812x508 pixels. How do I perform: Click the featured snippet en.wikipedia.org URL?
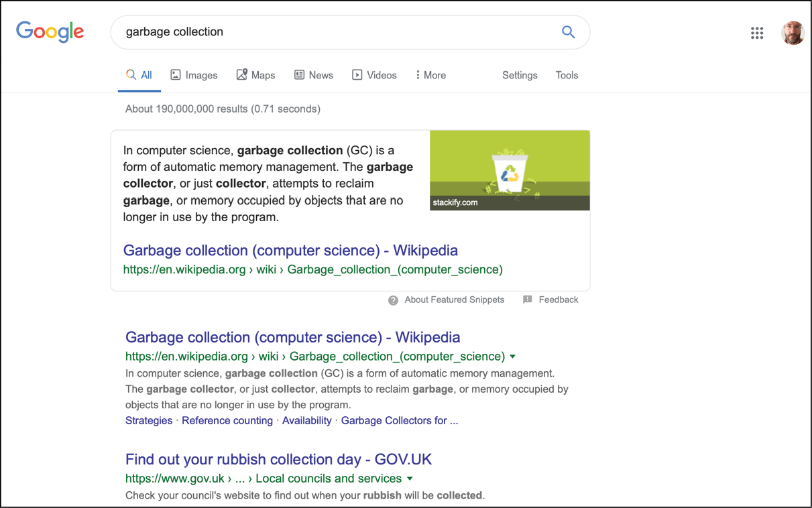(x=312, y=270)
